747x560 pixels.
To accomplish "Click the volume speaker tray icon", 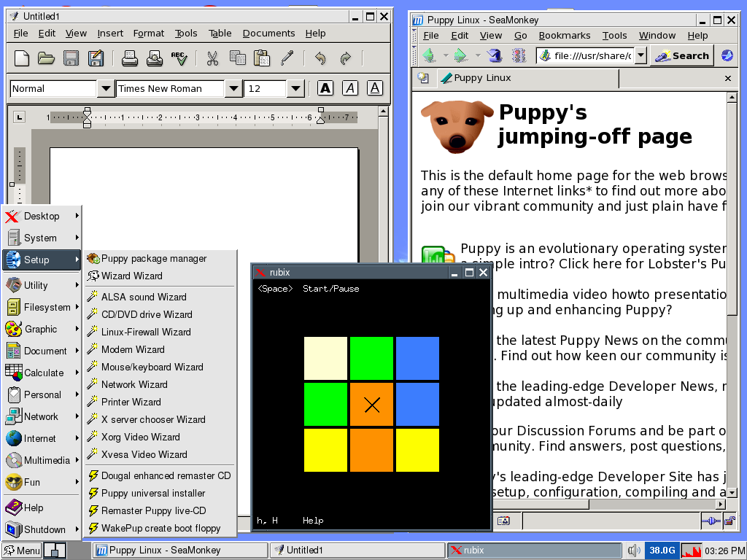I will 634,551.
